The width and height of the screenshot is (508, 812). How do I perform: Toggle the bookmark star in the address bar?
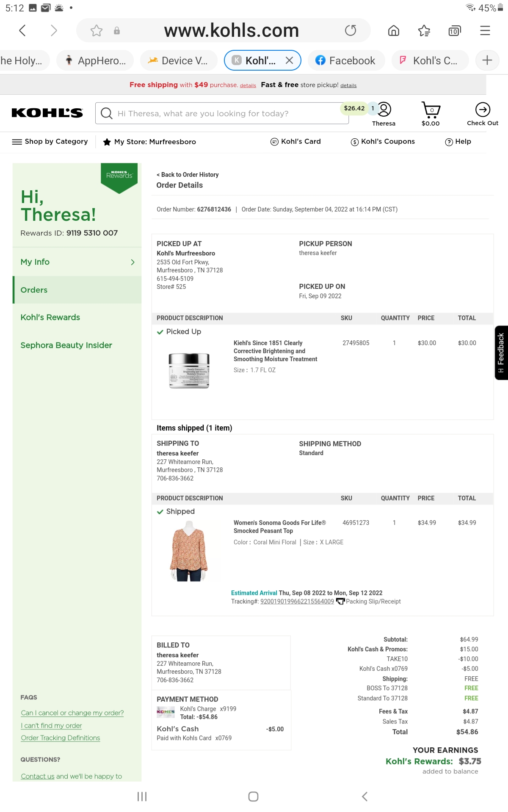97,30
